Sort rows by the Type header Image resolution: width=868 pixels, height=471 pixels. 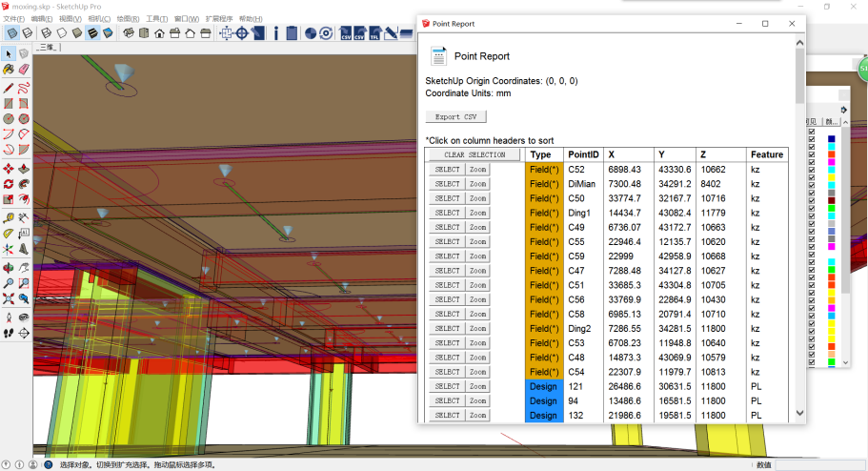pyautogui.click(x=541, y=154)
